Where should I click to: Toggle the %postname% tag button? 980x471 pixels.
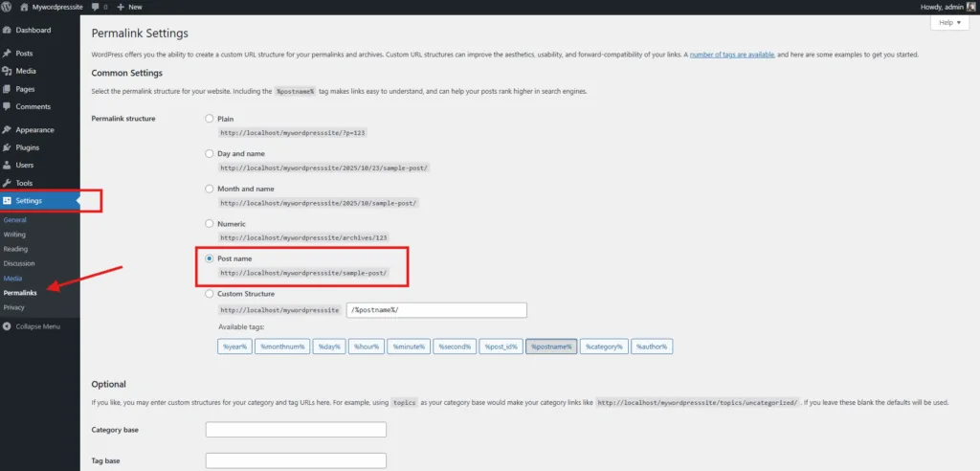click(x=551, y=347)
